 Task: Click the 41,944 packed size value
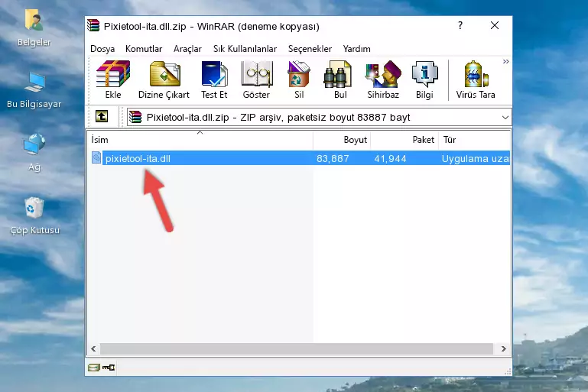[x=390, y=158]
